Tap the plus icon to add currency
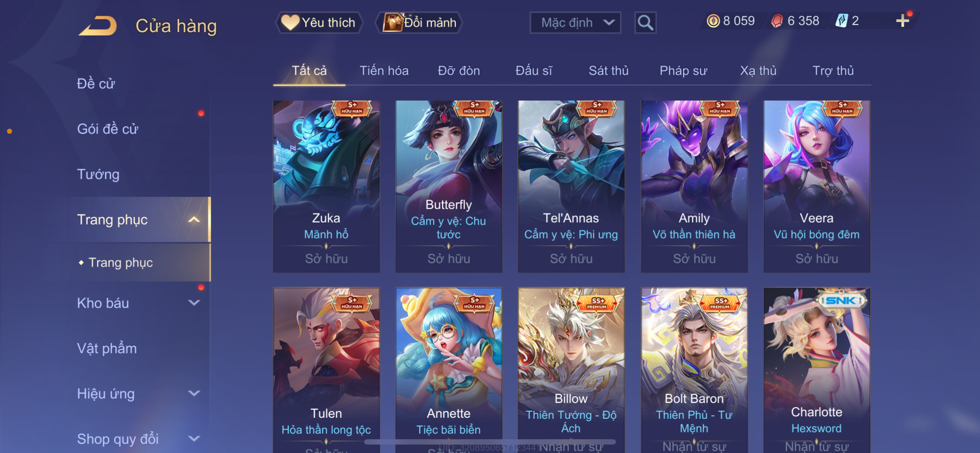The image size is (980, 453). [x=902, y=20]
